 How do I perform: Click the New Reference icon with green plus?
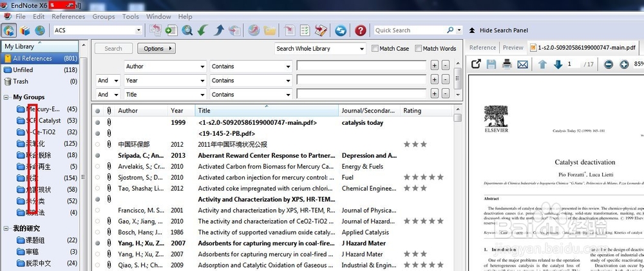point(171,30)
